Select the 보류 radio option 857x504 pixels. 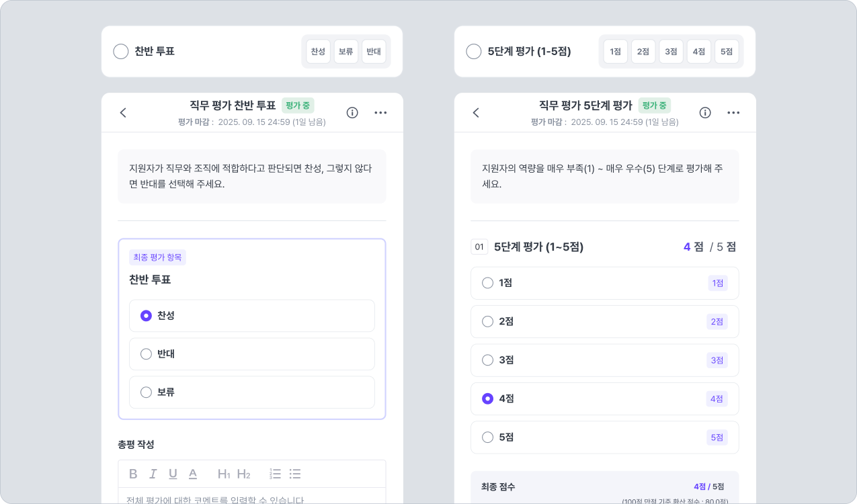[146, 392]
